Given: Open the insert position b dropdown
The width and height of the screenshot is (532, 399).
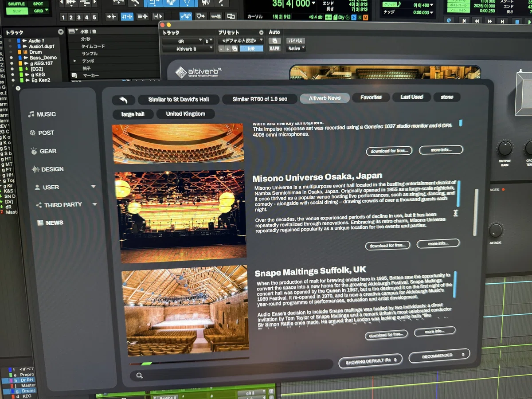Looking at the screenshot, I should point(209,41).
